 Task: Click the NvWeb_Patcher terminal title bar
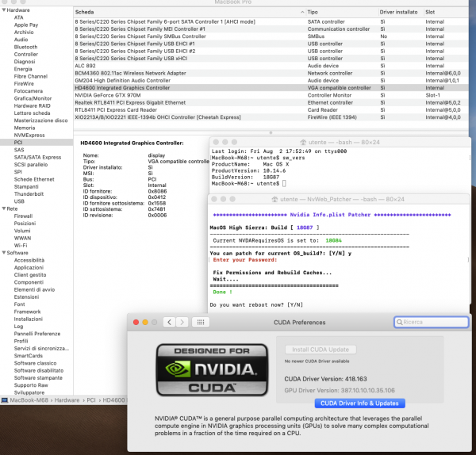(x=340, y=199)
